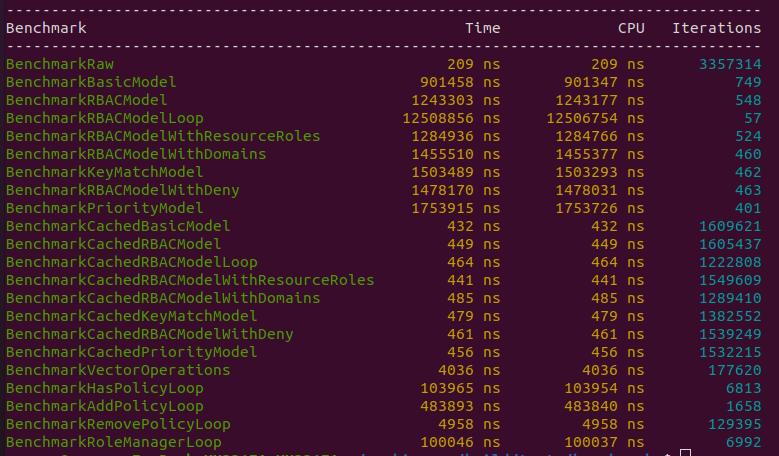Click the 1503489 ns Time value
The height and width of the screenshot is (456, 779).
pyautogui.click(x=456, y=172)
